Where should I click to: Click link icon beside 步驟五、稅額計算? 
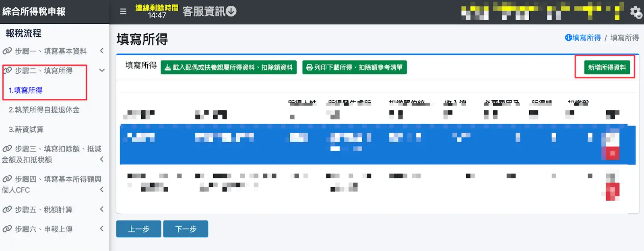pyautogui.click(x=7, y=210)
